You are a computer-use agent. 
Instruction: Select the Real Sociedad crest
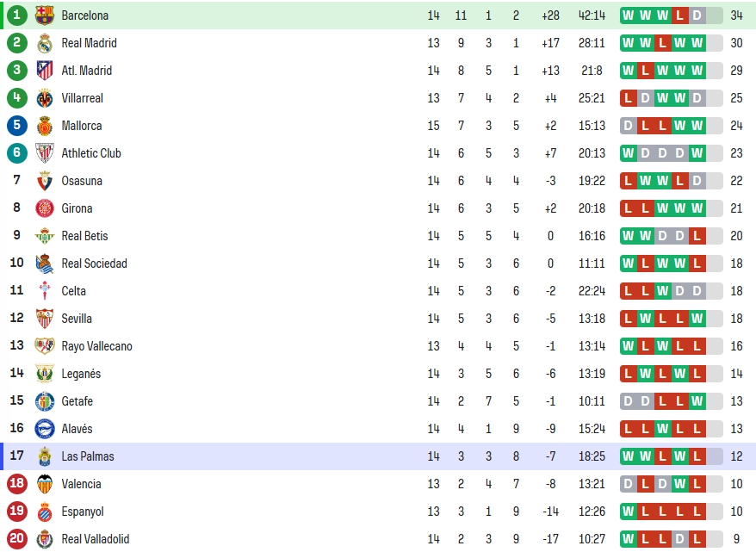coord(45,264)
